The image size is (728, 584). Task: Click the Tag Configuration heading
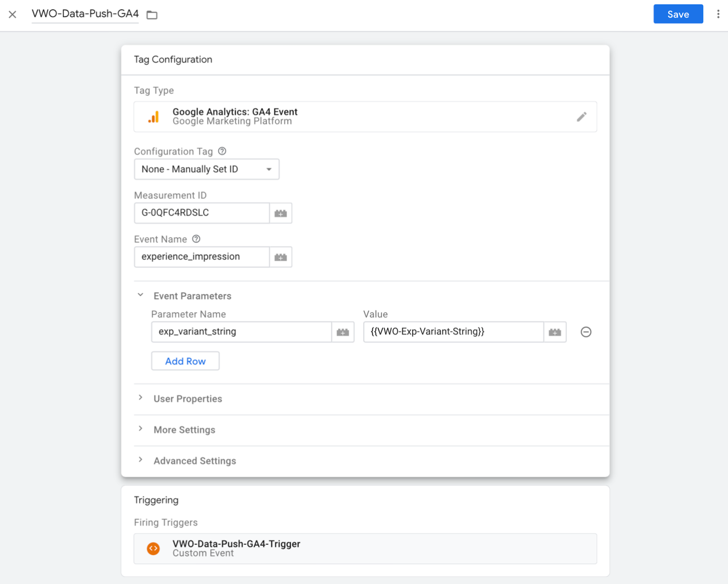click(173, 60)
